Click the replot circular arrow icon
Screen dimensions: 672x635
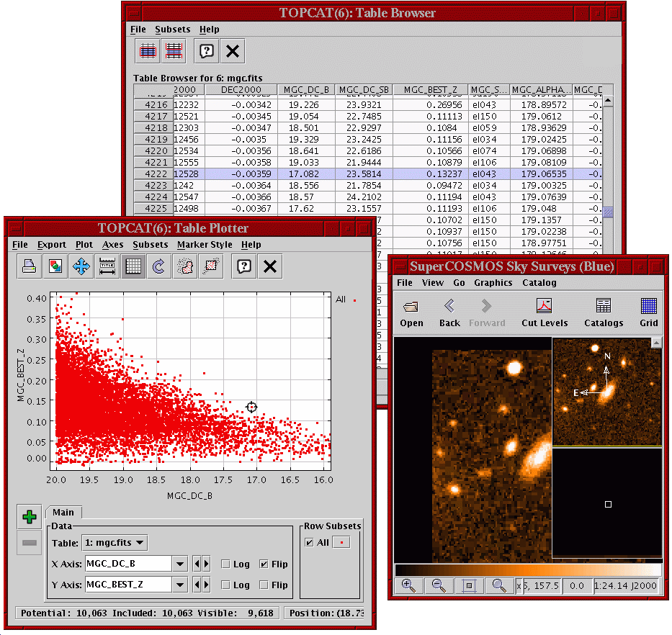point(158,266)
